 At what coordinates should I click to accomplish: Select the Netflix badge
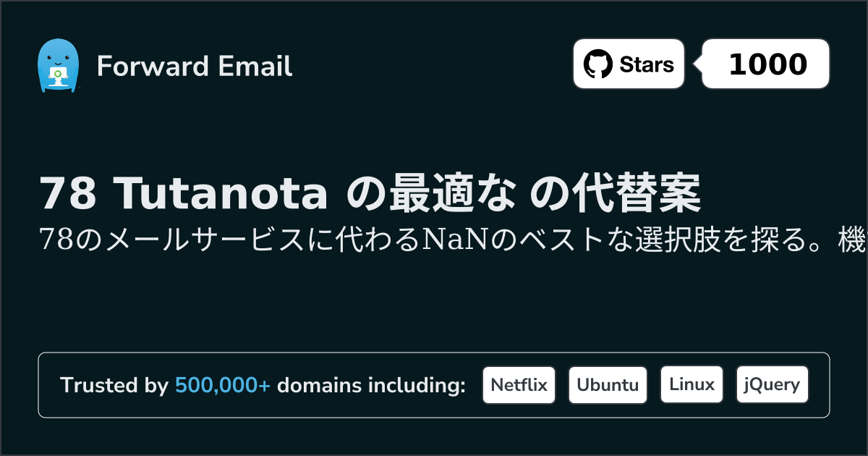519,385
